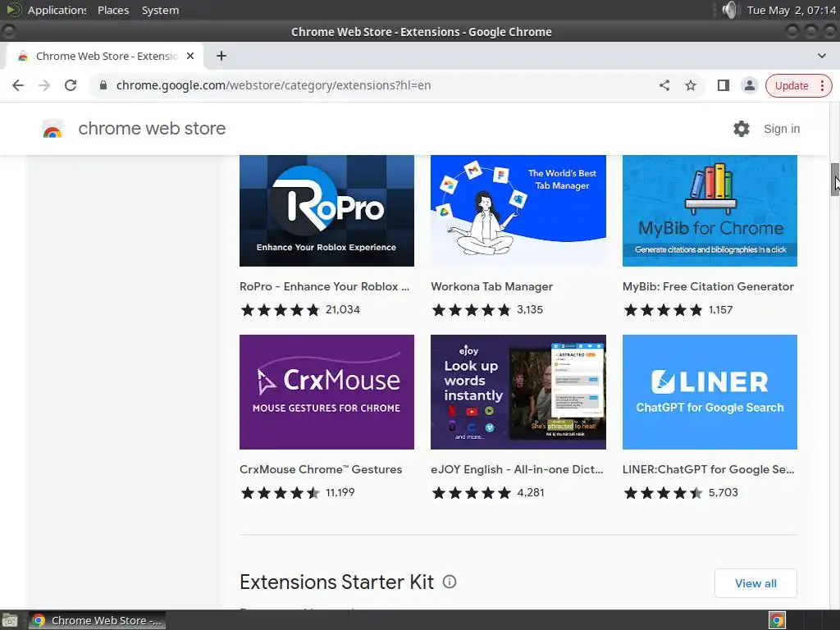Image resolution: width=840 pixels, height=630 pixels.
Task: Click MyBib: Free Citation Generator title
Action: pos(708,286)
